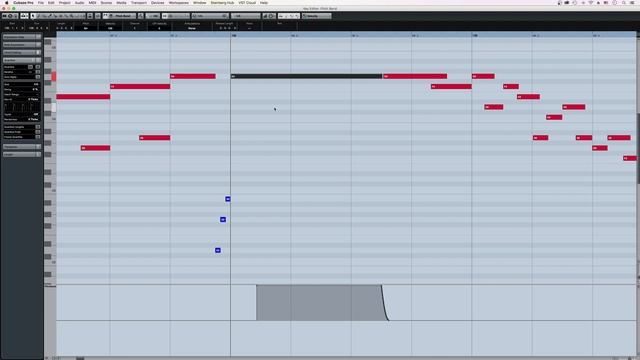The height and width of the screenshot is (360, 640).
Task: Open the Transport menu
Action: (139, 2)
